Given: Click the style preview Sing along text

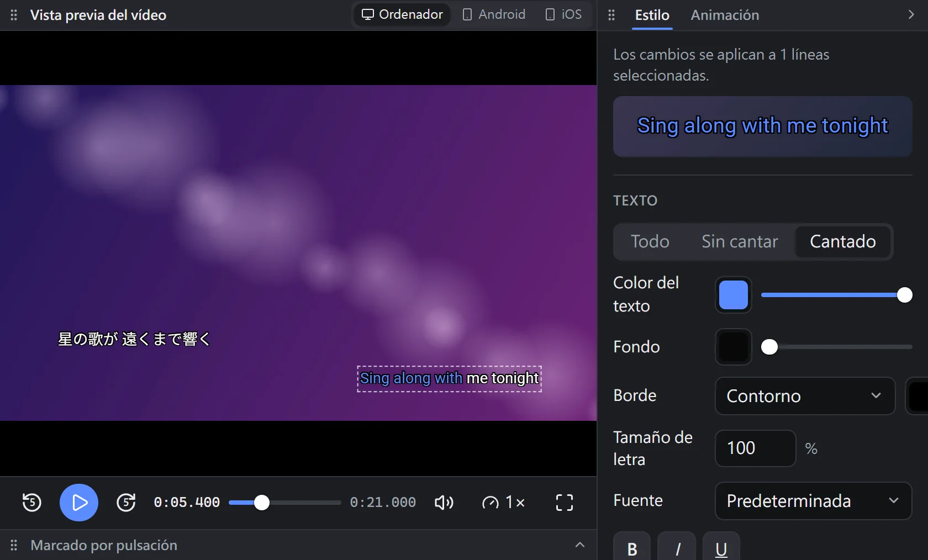Looking at the screenshot, I should pos(762,126).
